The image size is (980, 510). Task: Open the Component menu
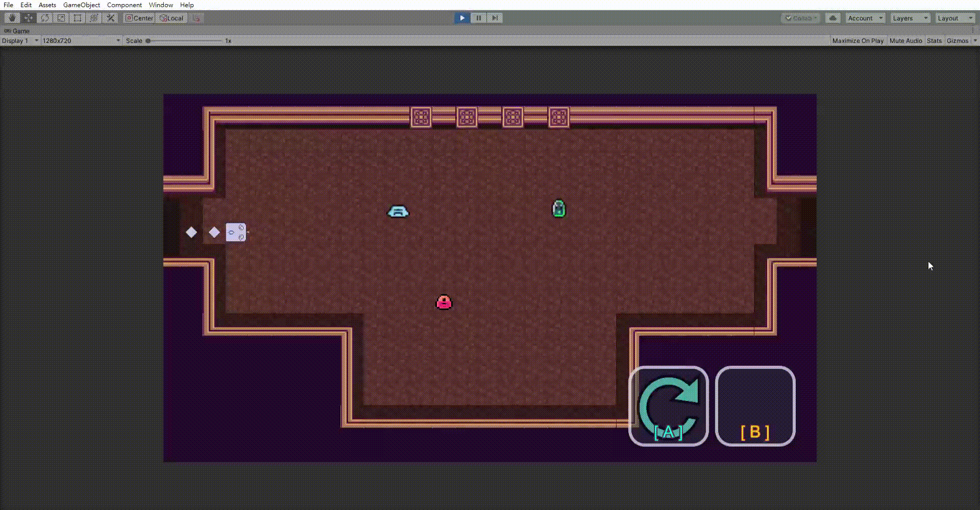(x=124, y=5)
